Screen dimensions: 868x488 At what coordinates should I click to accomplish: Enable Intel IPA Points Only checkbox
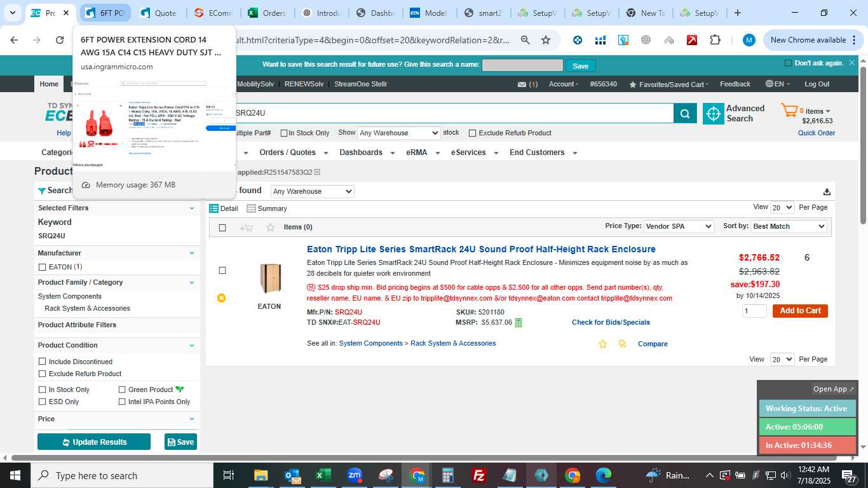click(x=122, y=402)
